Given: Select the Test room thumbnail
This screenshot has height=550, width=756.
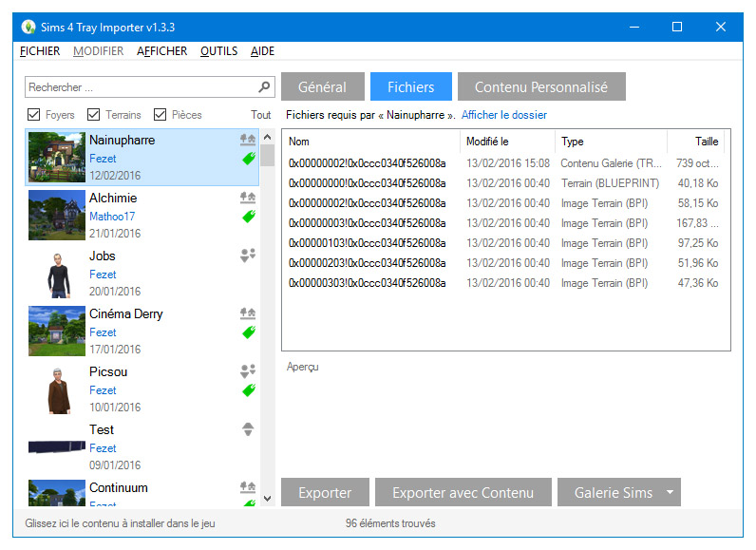Looking at the screenshot, I should tap(57, 446).
